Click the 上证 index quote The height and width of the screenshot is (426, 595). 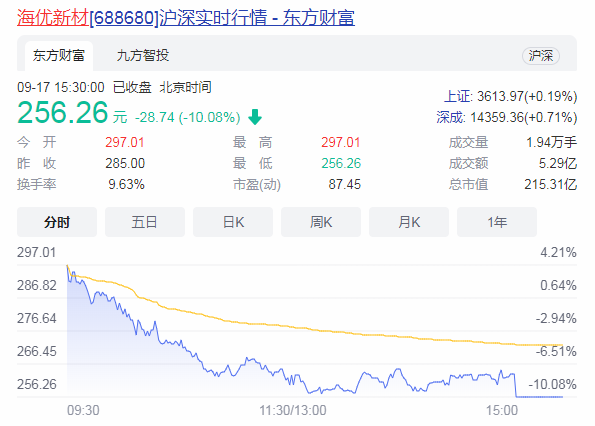click(511, 96)
